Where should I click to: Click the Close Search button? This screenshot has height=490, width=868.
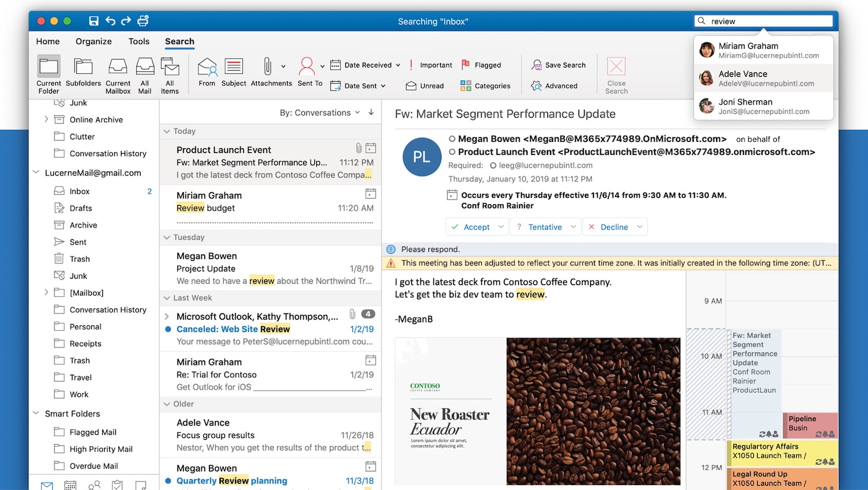click(x=616, y=76)
